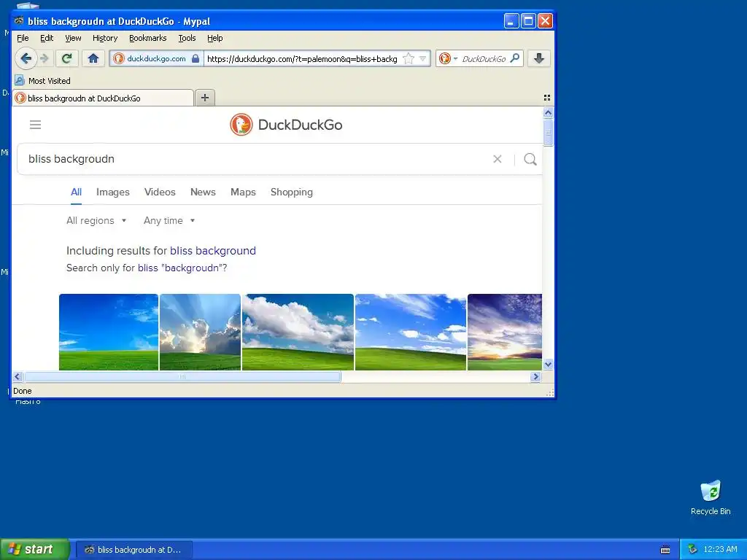
Task: Expand the URL history dropdown arrow
Action: click(x=422, y=58)
